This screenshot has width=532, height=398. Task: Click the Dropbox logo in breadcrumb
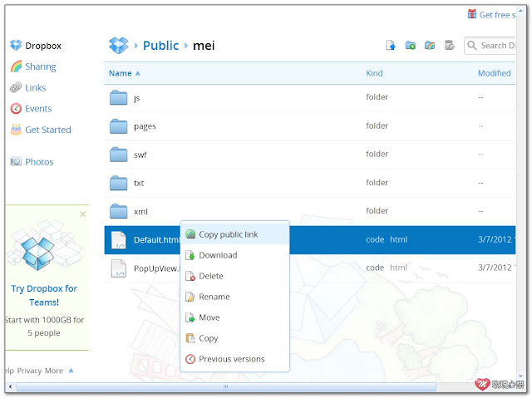[118, 46]
